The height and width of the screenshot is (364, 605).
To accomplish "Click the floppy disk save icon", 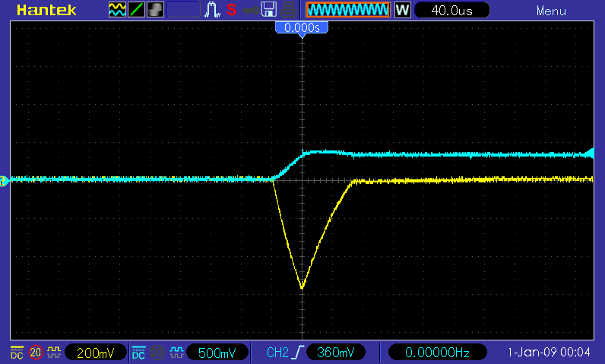I will pos(268,10).
